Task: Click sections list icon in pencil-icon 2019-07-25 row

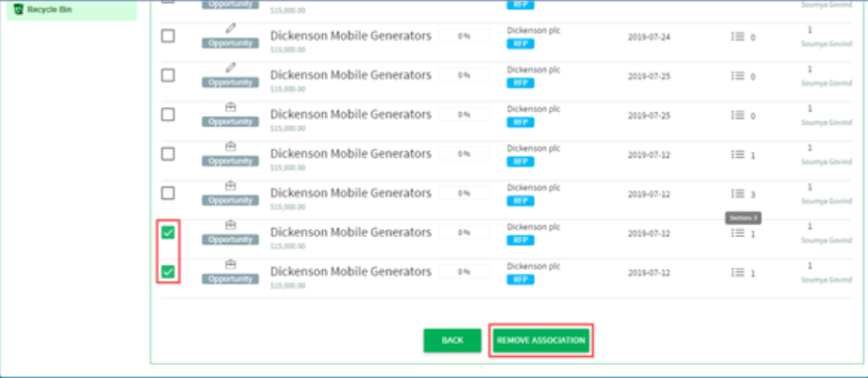Action: tap(737, 75)
